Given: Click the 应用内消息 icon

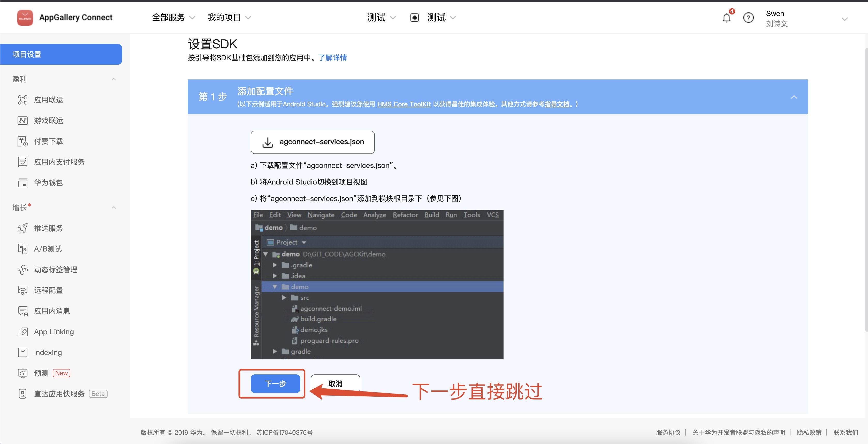Looking at the screenshot, I should (x=22, y=311).
